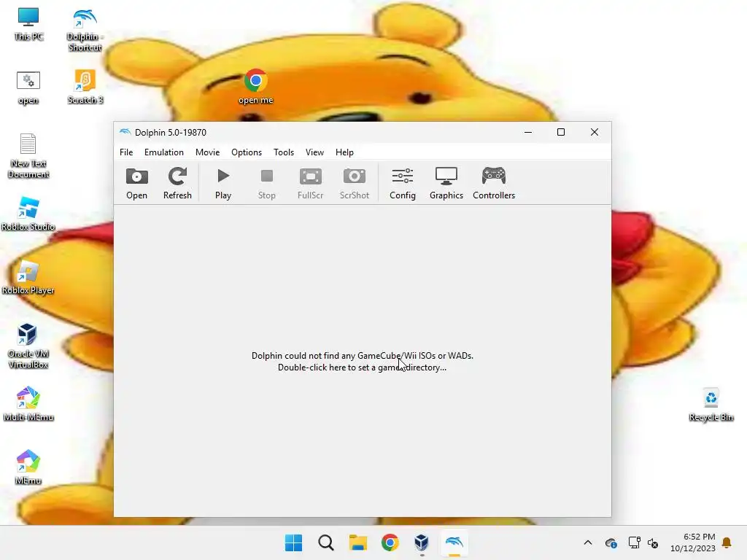Select the This PC desktop icon
This screenshot has width=747, height=560.
(x=28, y=24)
